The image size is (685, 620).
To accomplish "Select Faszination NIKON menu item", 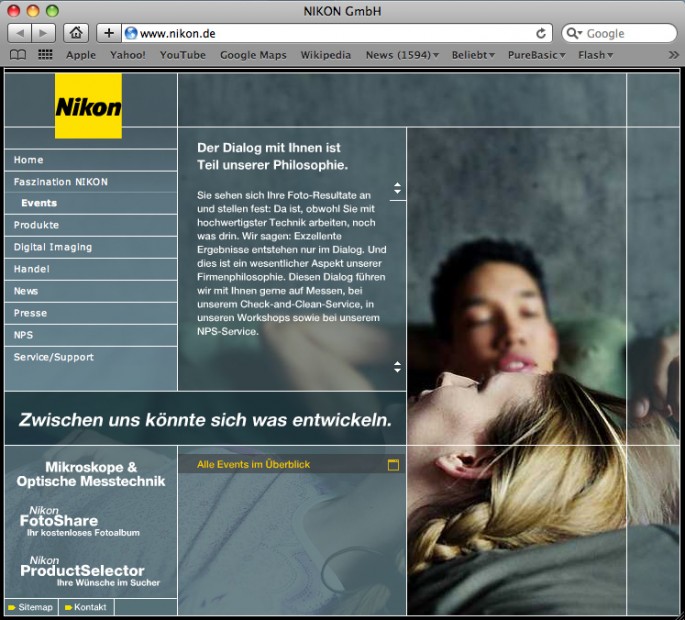I will point(91,182).
